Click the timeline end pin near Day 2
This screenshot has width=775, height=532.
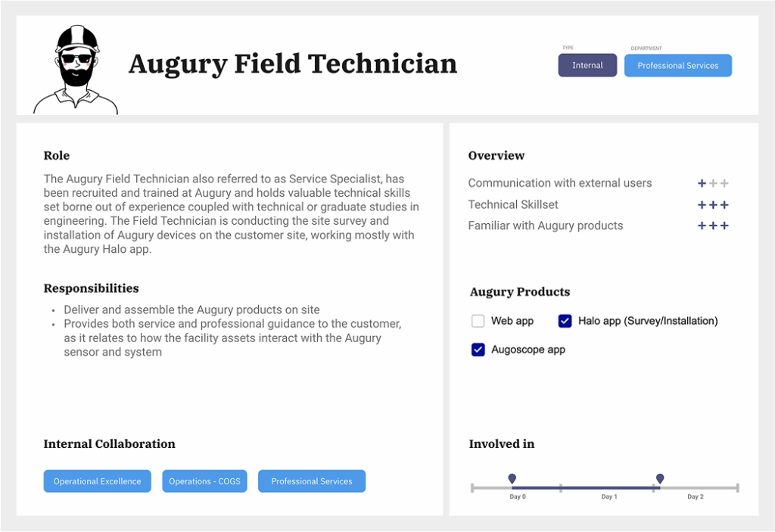click(660, 478)
